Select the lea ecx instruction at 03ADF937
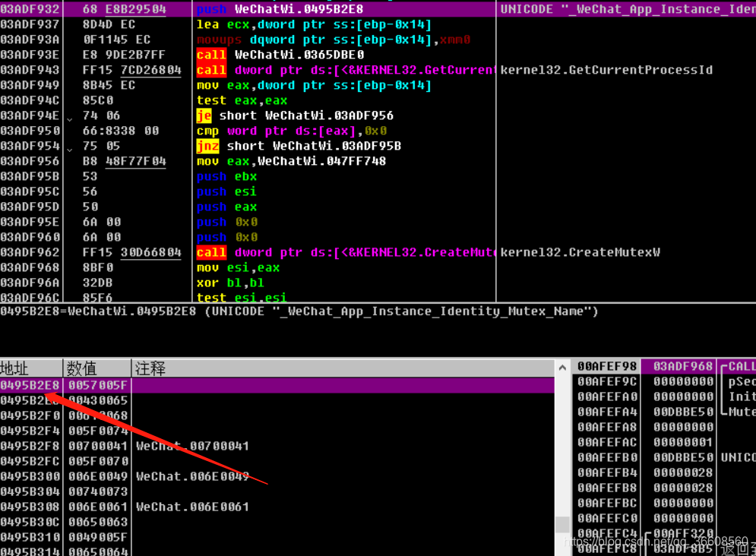 click(314, 24)
